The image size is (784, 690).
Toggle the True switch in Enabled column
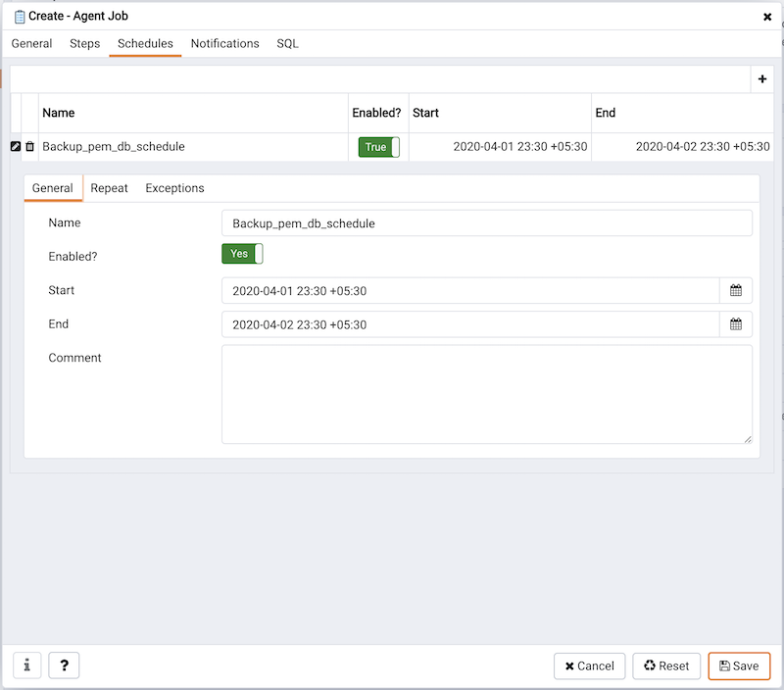click(378, 147)
